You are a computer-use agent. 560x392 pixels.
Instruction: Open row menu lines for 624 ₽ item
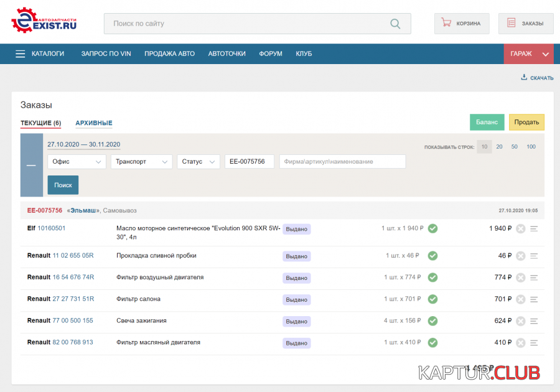click(534, 321)
